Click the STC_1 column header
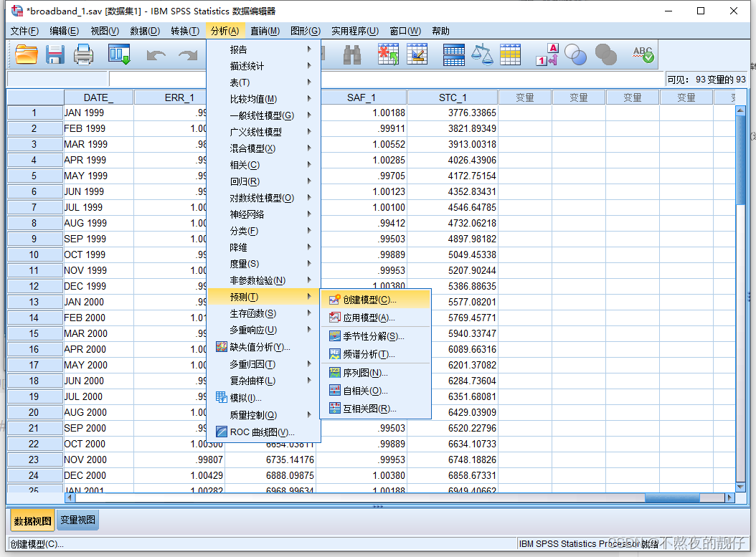Viewport: 756px width, 557px height. pos(453,97)
